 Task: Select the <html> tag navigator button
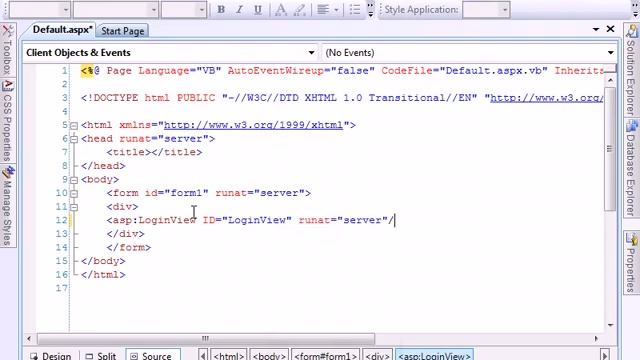pyautogui.click(x=229, y=355)
